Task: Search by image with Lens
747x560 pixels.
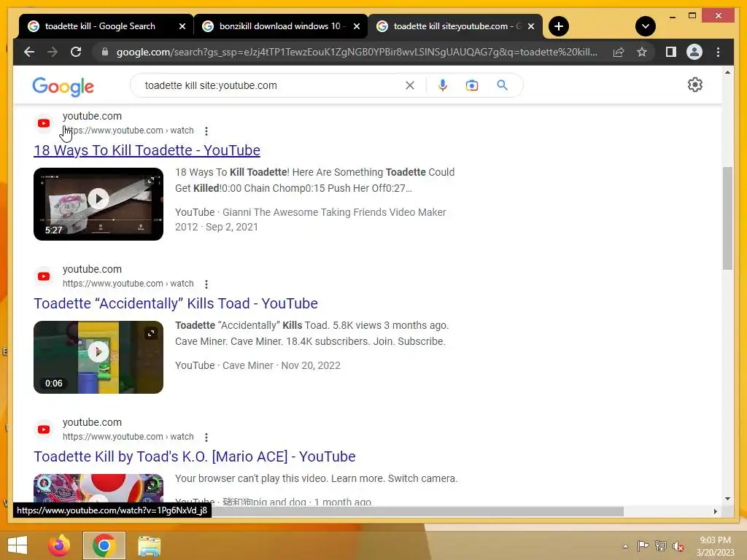Action: coord(472,85)
